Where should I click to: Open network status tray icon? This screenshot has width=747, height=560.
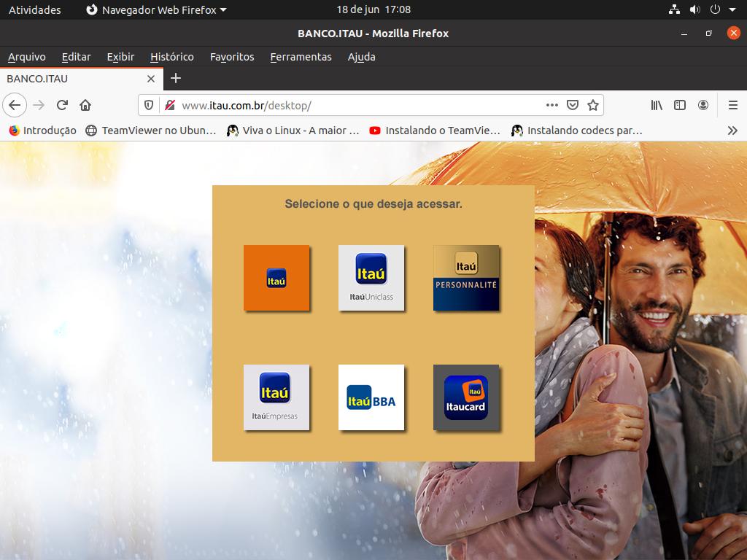[674, 9]
